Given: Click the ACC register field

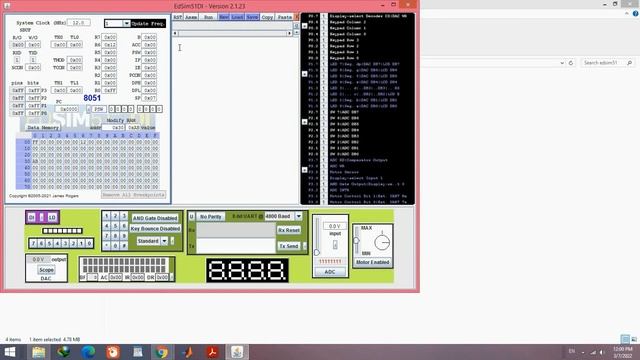Looking at the screenshot, I should coord(149,45).
